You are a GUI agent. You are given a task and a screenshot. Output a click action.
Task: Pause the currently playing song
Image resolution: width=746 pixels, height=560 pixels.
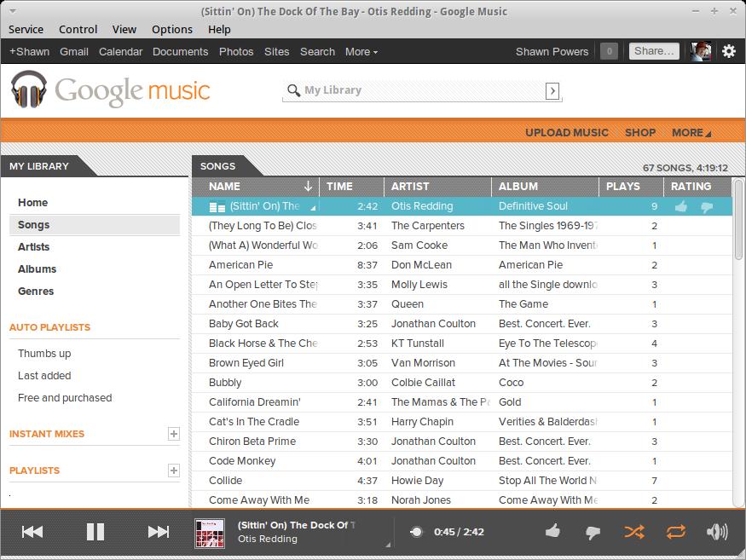(95, 532)
